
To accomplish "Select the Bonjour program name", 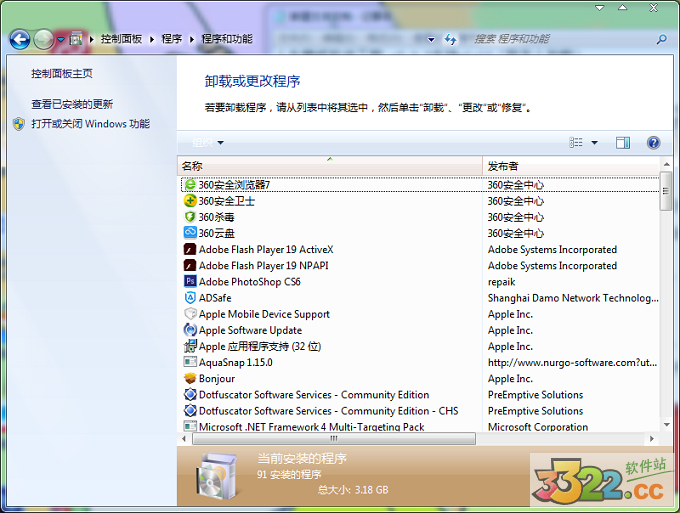I will 217,379.
